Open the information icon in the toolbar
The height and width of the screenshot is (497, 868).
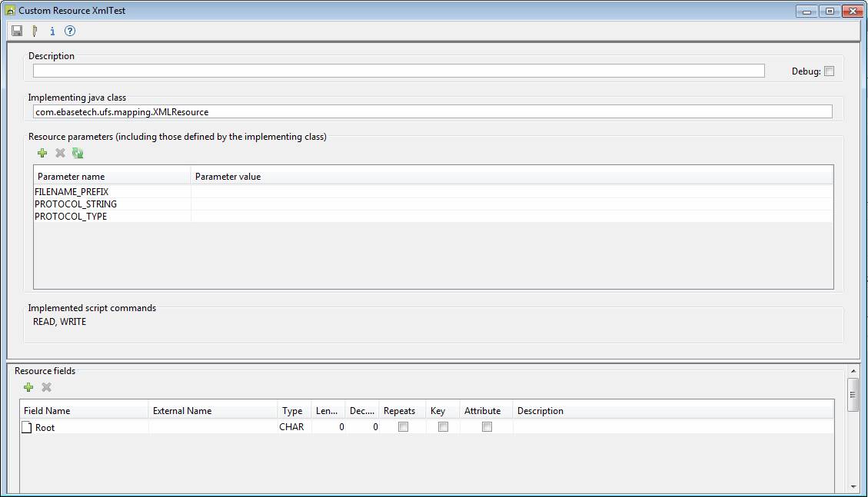coord(52,31)
